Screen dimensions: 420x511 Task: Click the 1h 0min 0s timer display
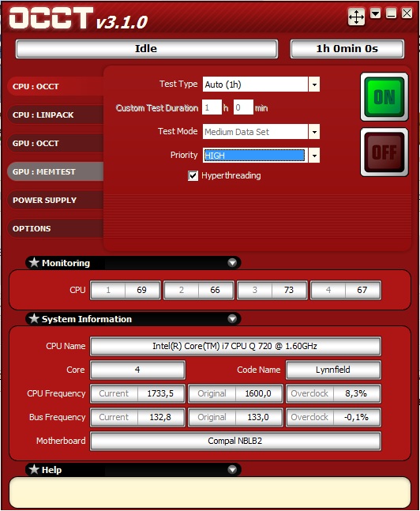(x=347, y=48)
